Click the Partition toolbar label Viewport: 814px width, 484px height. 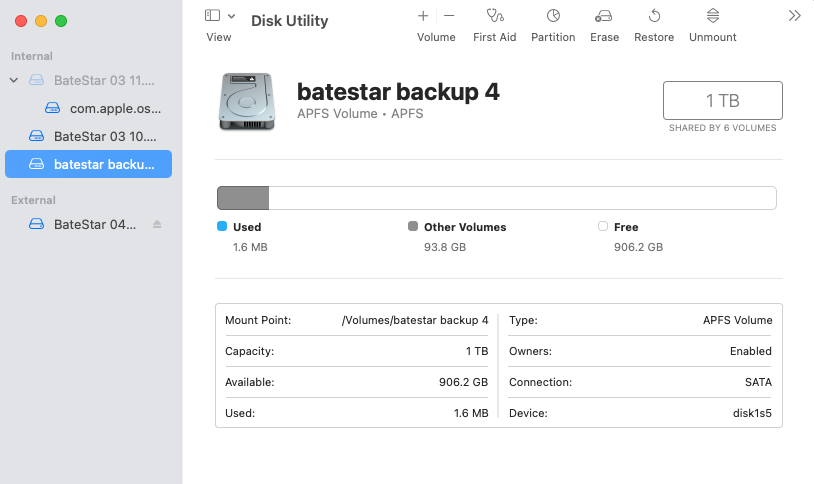click(x=553, y=37)
